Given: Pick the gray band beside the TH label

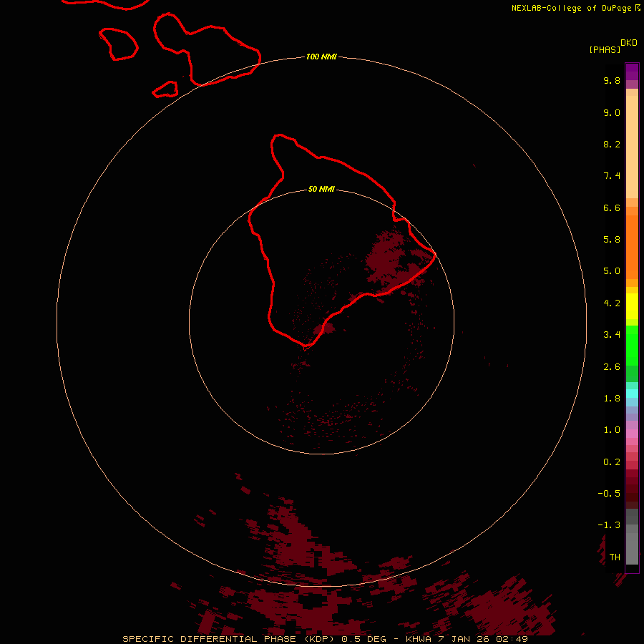Looking at the screenshot, I should [632, 549].
